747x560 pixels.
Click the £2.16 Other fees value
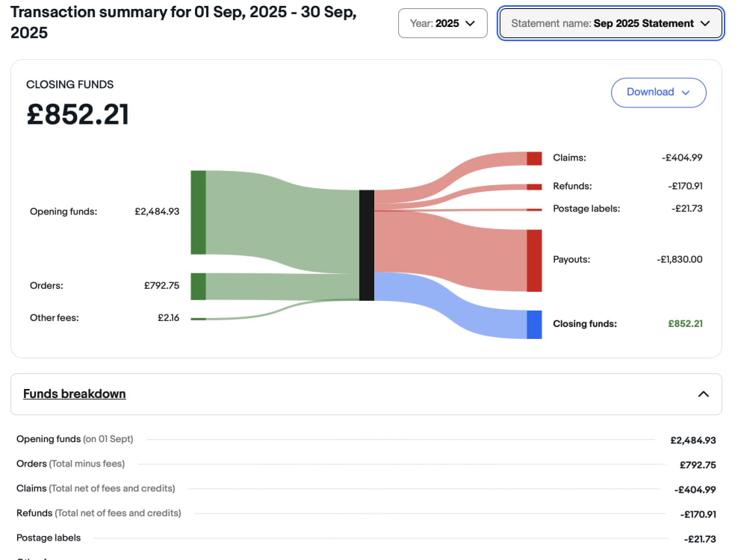pyautogui.click(x=168, y=317)
